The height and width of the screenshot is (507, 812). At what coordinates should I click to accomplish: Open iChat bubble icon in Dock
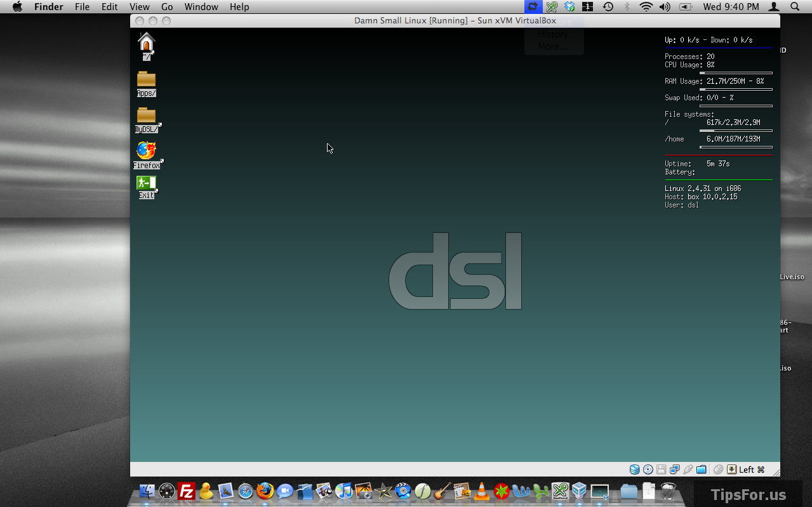(x=284, y=491)
